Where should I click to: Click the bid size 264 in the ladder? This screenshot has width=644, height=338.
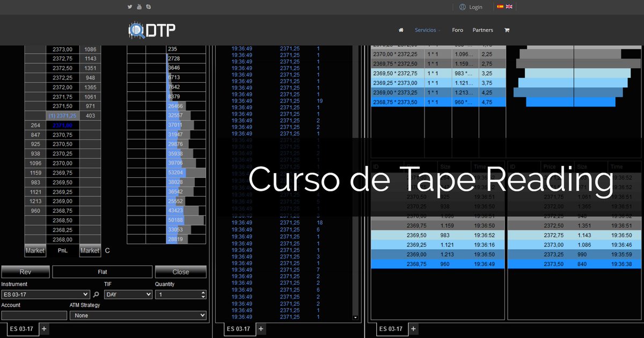36,125
